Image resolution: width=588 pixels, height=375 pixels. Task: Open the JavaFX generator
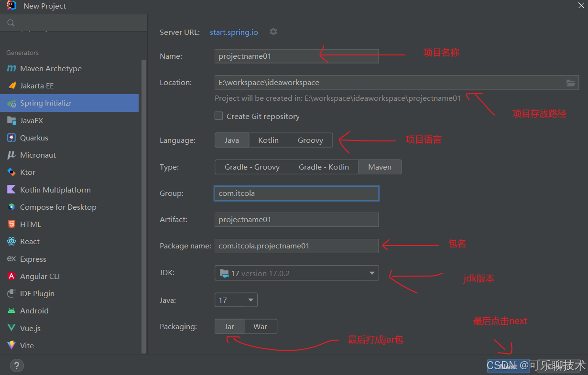coord(69,120)
